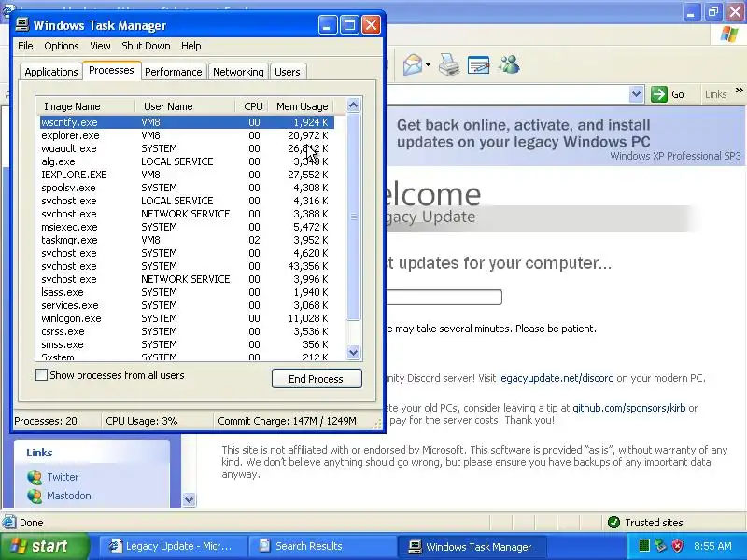Click the Task Manager title bar icon
The height and width of the screenshot is (560, 747).
pyautogui.click(x=21, y=25)
